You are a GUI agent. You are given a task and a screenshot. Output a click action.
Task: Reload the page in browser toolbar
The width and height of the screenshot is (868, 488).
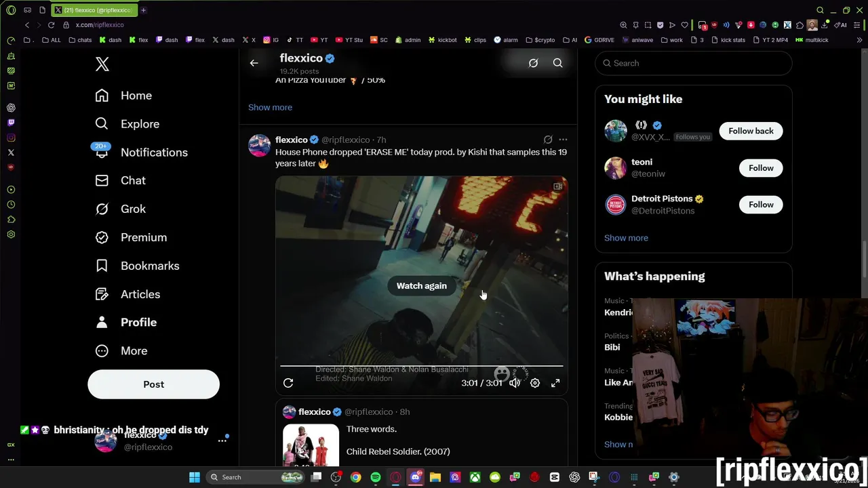[x=51, y=25]
